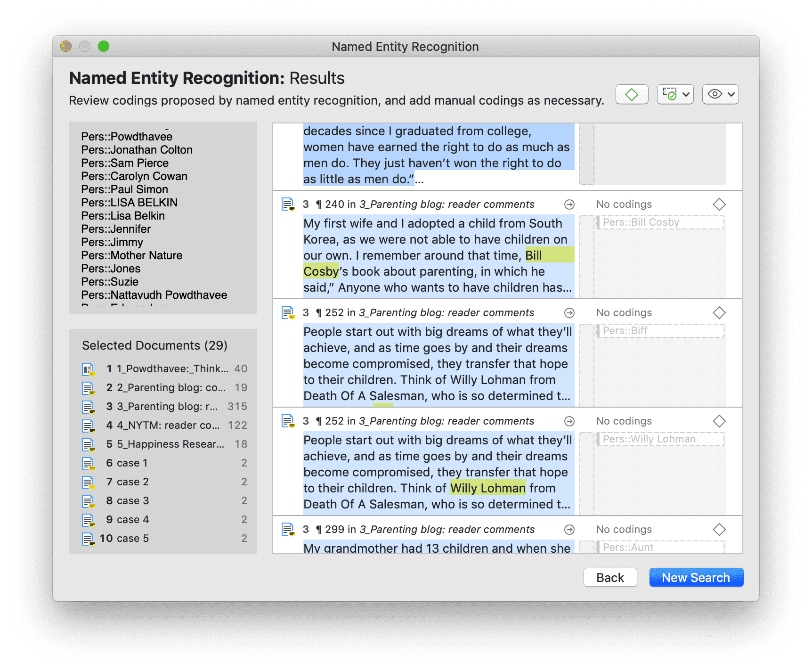Select document case 5
The width and height of the screenshot is (812, 671).
pos(164,539)
